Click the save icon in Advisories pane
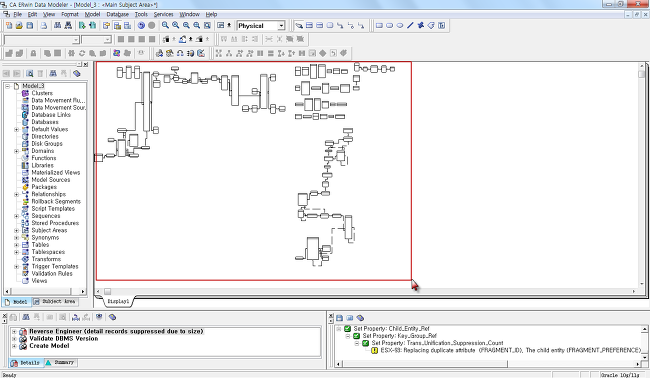 [340, 318]
